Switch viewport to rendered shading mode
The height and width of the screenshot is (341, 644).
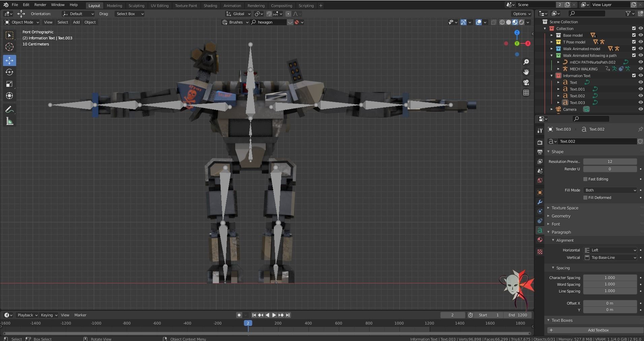coord(521,22)
